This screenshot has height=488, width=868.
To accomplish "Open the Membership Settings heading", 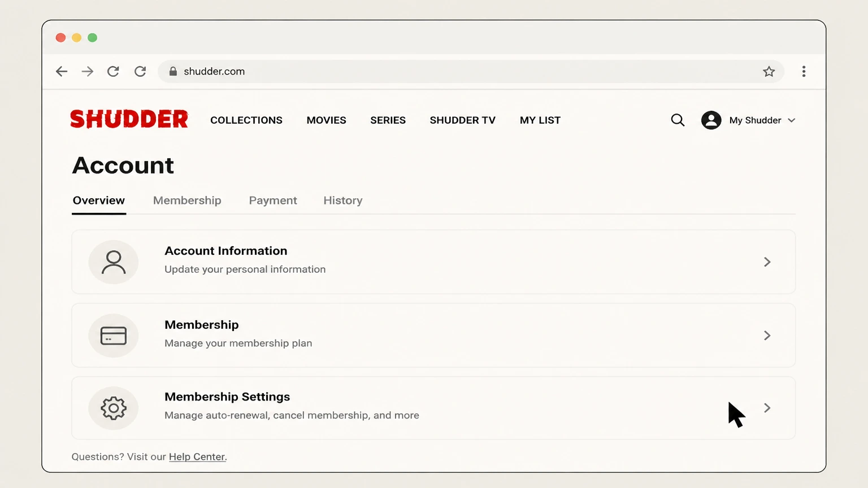I will click(227, 396).
